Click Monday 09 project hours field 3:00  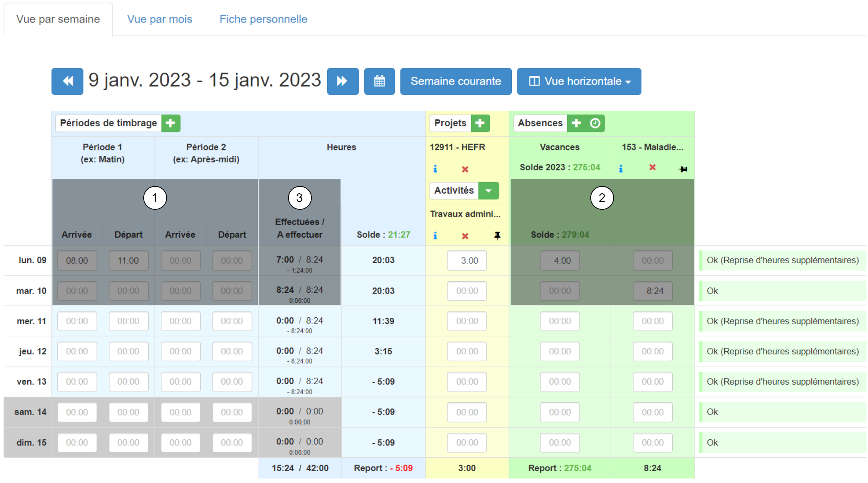[467, 261]
